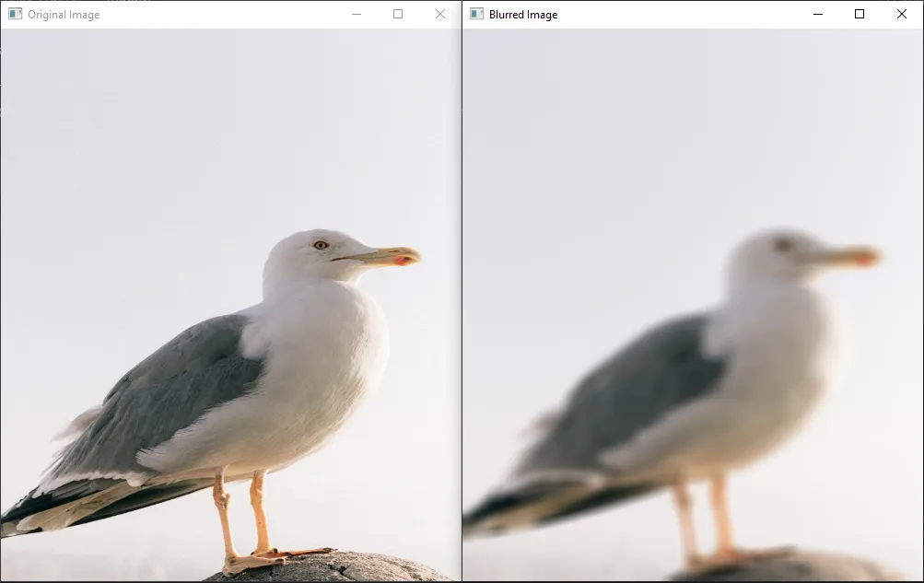Close the Original Image window
Viewport: 924px width, 583px height.
point(439,14)
